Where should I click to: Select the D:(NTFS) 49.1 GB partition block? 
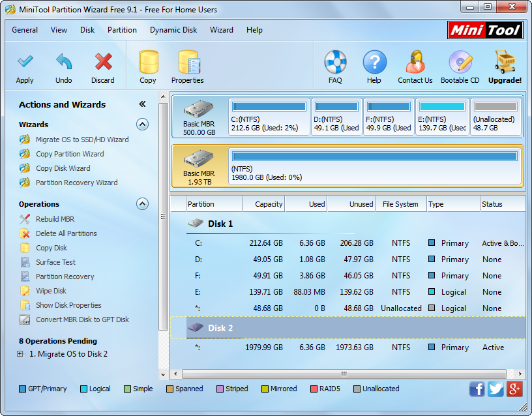336,117
